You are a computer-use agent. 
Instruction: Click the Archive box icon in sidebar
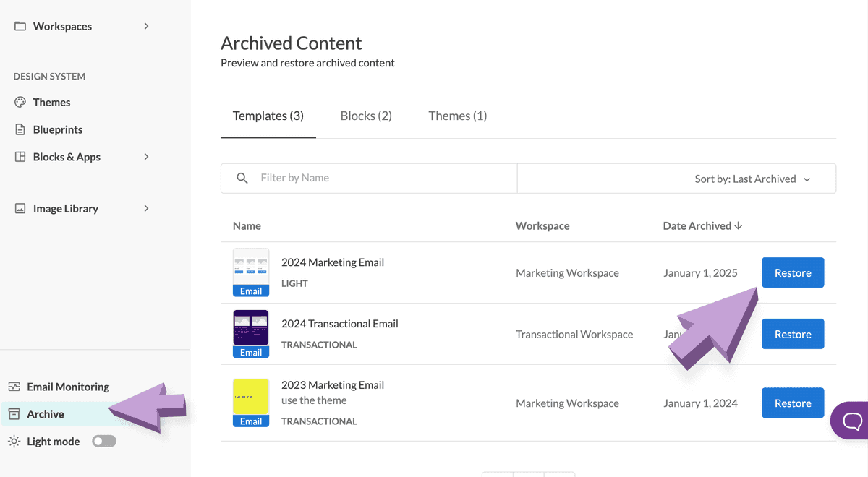(x=14, y=414)
